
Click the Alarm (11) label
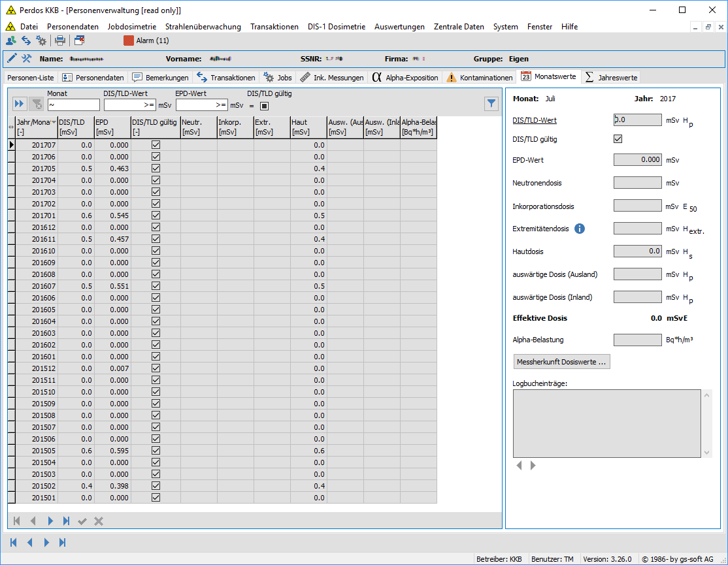point(152,40)
